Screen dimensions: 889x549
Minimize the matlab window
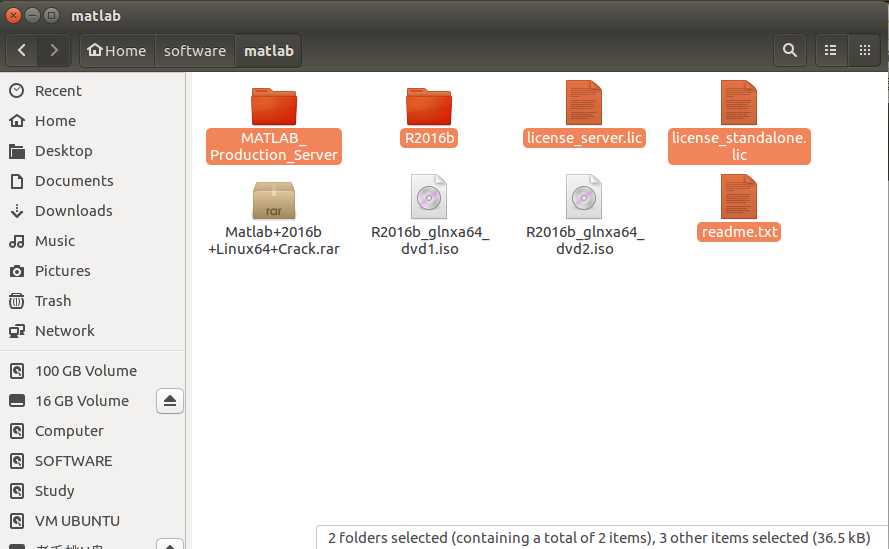point(32,15)
